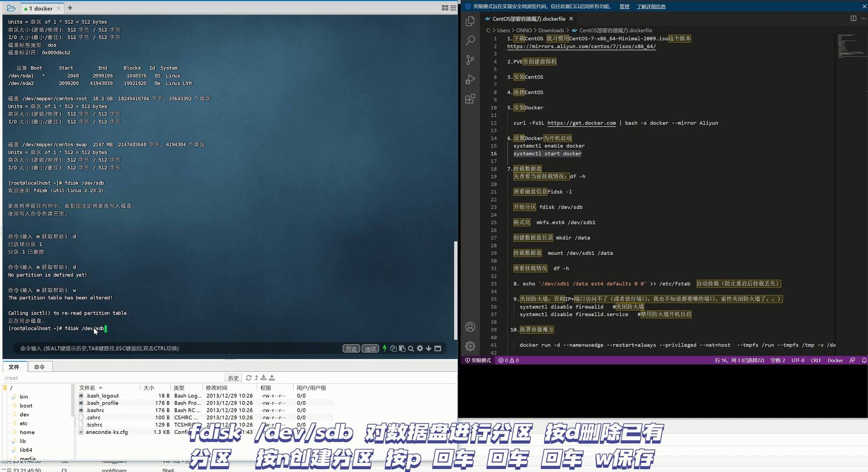Close the CentOS dockerfile editor tab
The height and width of the screenshot is (472, 868).
tap(571, 19)
